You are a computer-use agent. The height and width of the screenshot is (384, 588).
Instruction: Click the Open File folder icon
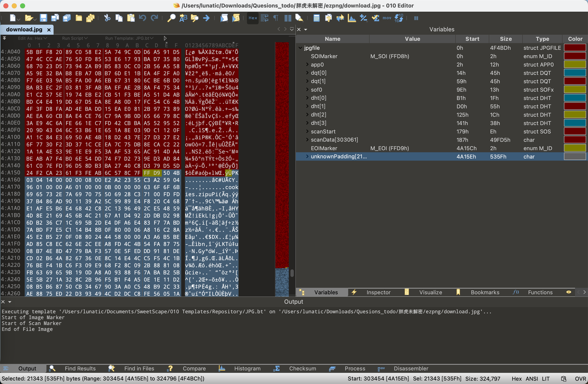[x=29, y=18]
